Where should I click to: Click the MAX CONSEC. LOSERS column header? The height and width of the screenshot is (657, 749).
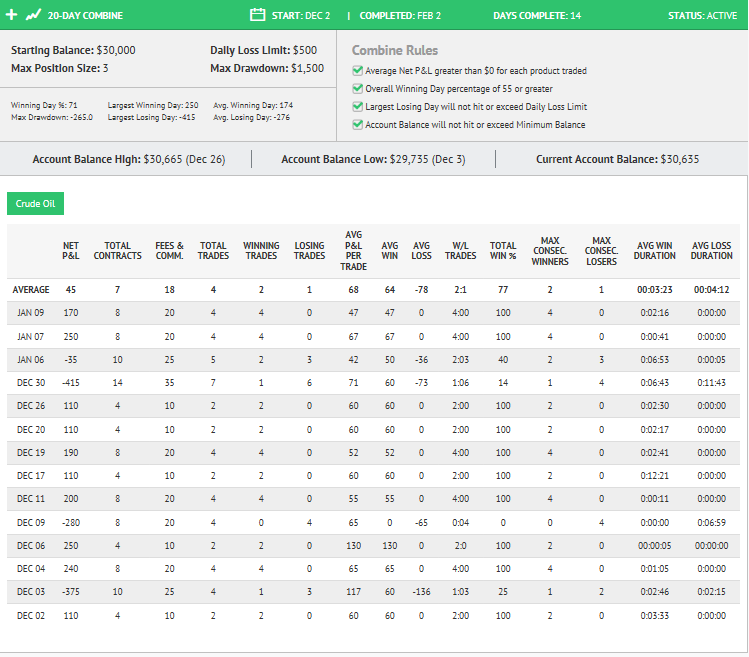(x=601, y=250)
